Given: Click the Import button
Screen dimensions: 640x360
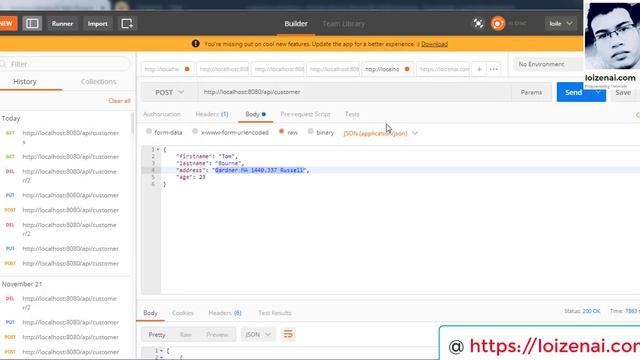Looking at the screenshot, I should (x=98, y=24).
